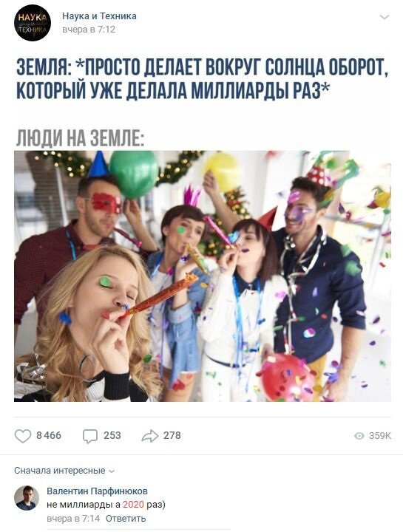
Task: Open the party meme image
Action: [x=203, y=276]
